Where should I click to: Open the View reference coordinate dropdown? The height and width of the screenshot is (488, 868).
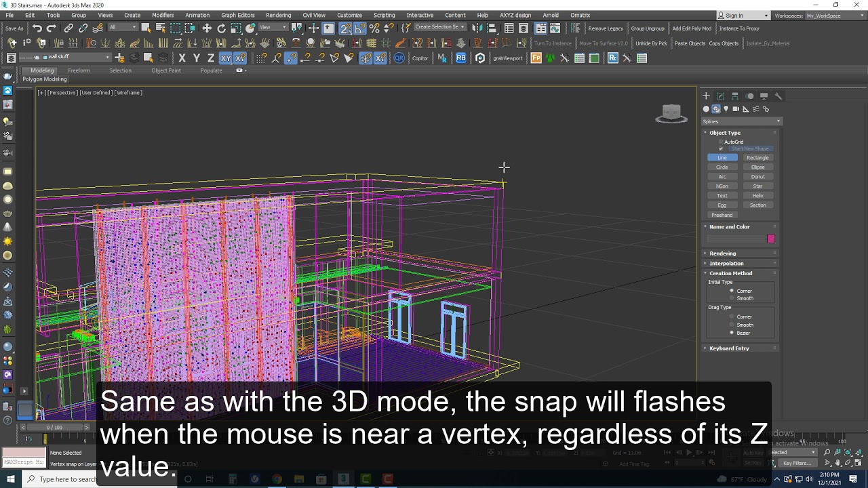[273, 28]
